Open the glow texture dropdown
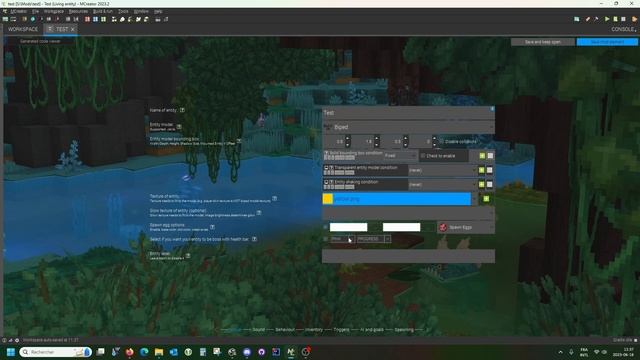This screenshot has height=360, width=640. pyautogui.click(x=409, y=213)
